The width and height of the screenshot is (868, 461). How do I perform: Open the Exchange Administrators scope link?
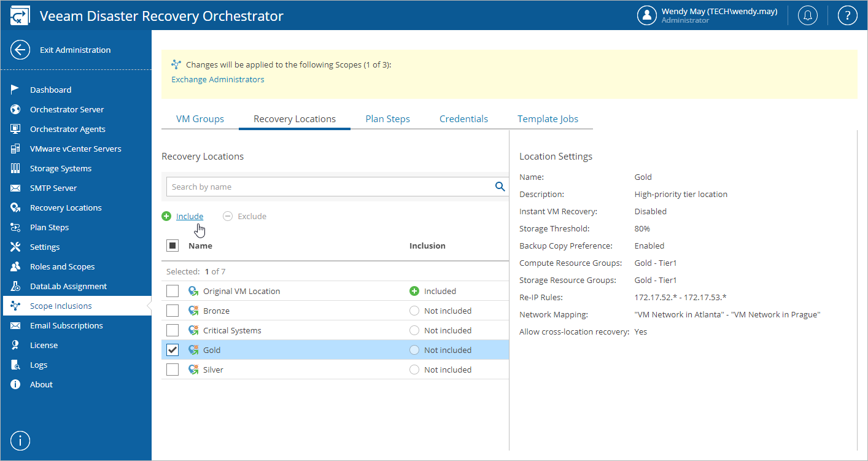click(x=218, y=79)
